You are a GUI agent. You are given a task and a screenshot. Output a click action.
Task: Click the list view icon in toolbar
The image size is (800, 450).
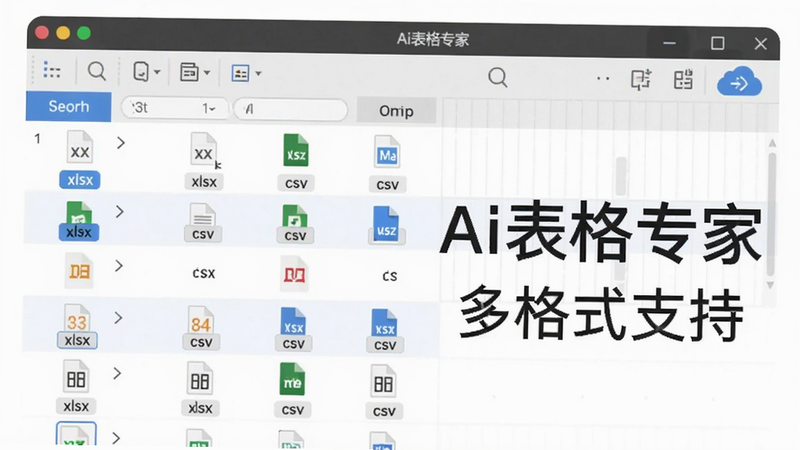pos(52,70)
